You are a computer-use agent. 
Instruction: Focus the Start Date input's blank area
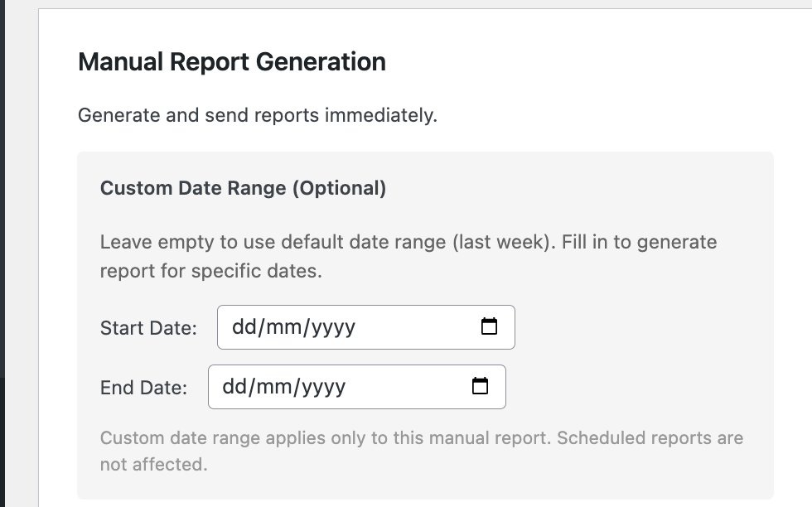click(414, 326)
